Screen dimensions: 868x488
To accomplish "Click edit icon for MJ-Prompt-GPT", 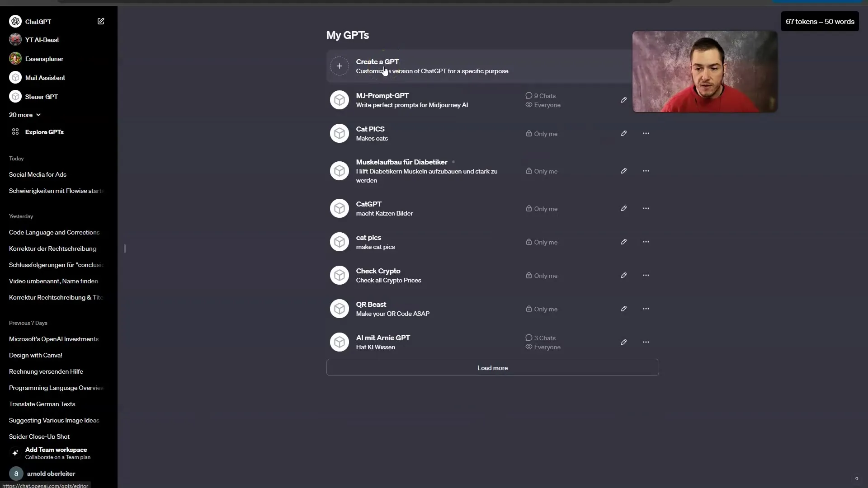I will tap(623, 99).
